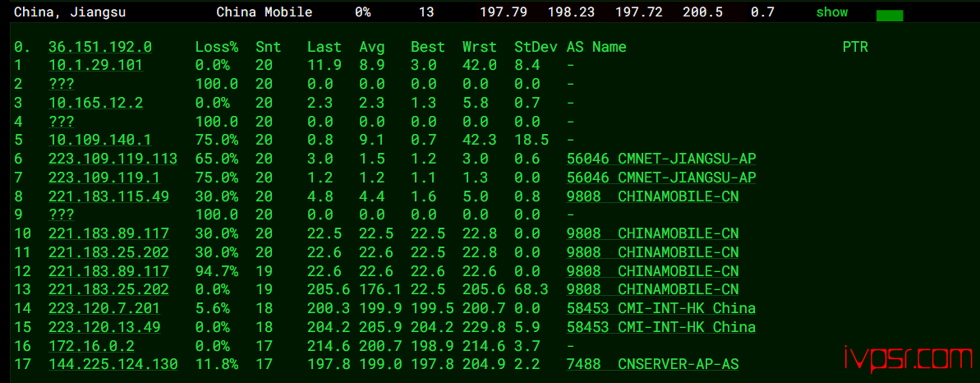The image size is (980, 383).
Task: Click the 5.6% loss value
Action: pyautogui.click(x=212, y=308)
